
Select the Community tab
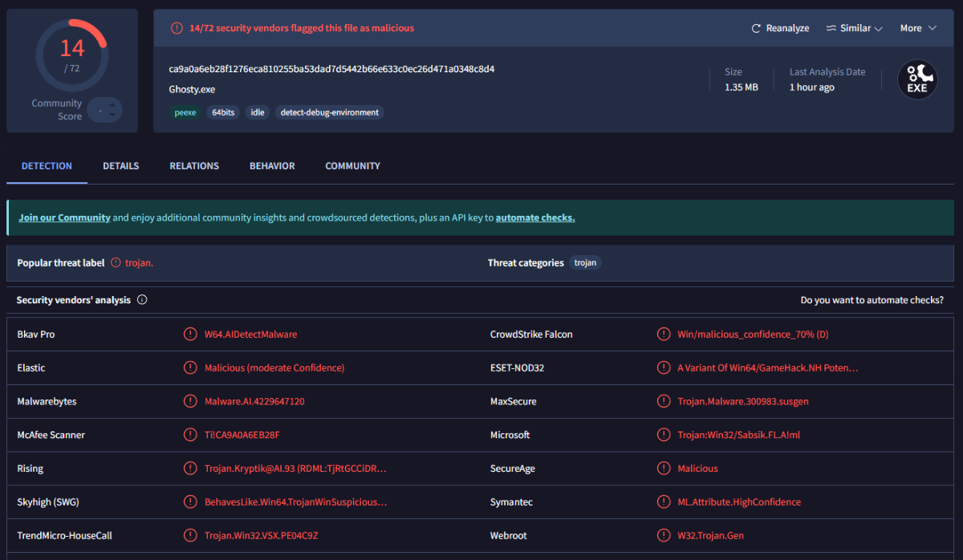[x=352, y=166]
